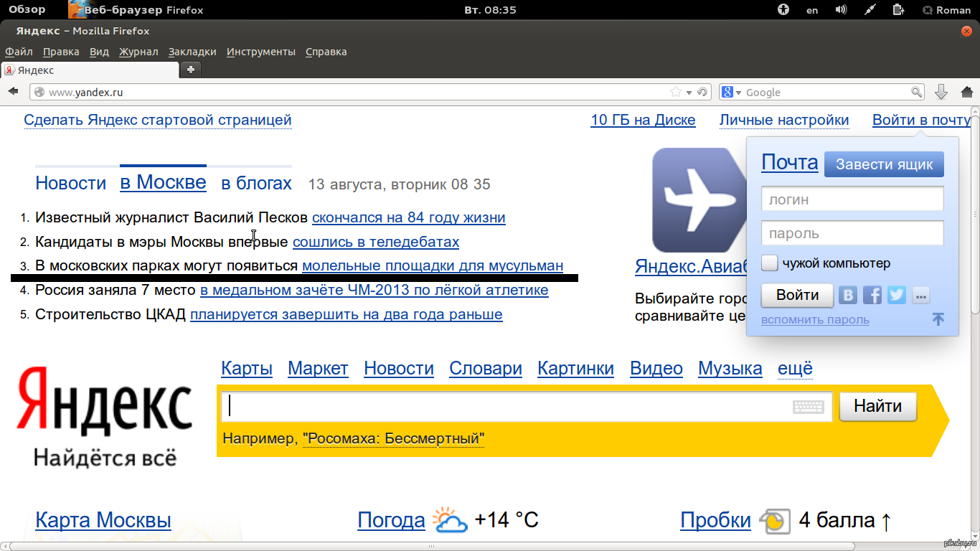The image size is (980, 551).
Task: Open the Вид menu
Action: point(99,52)
